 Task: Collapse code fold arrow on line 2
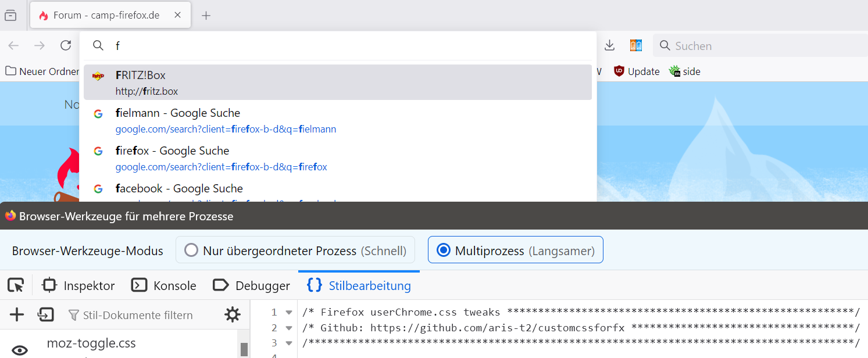[289, 328]
